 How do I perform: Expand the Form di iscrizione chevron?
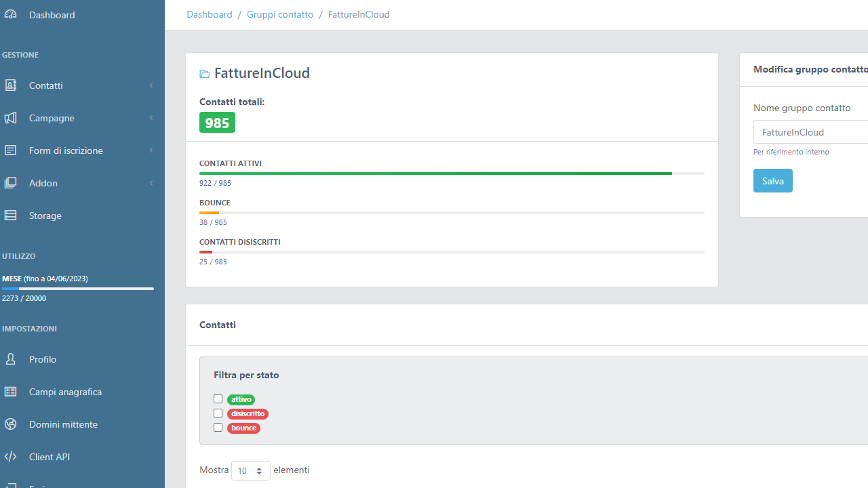151,150
